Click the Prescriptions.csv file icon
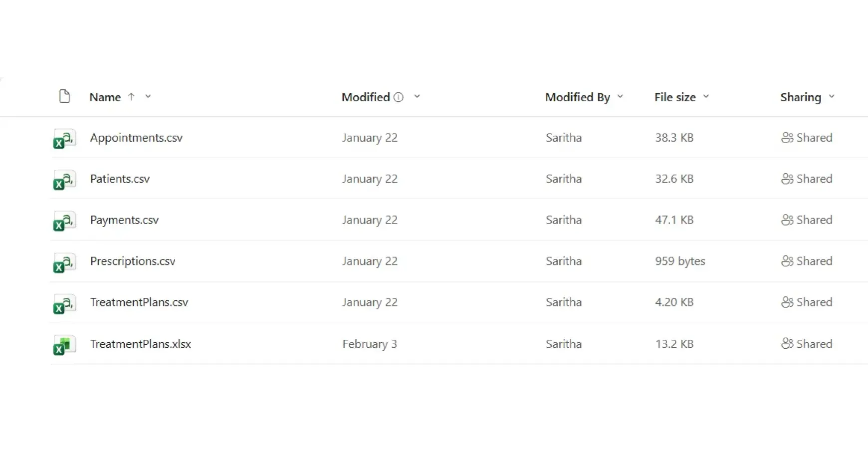 click(64, 262)
